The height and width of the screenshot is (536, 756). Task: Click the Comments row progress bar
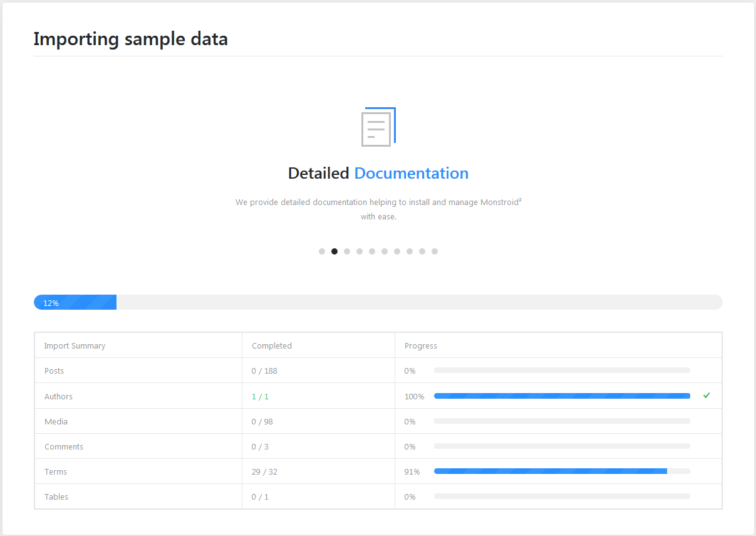pos(562,446)
